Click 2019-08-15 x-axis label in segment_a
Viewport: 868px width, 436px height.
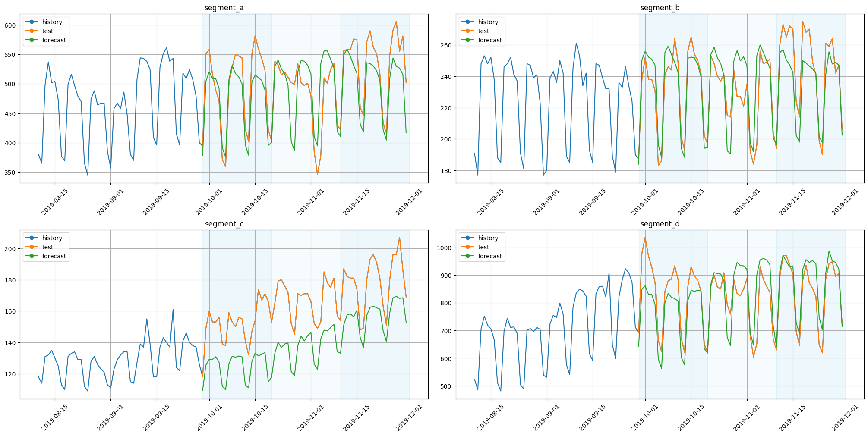click(54, 201)
